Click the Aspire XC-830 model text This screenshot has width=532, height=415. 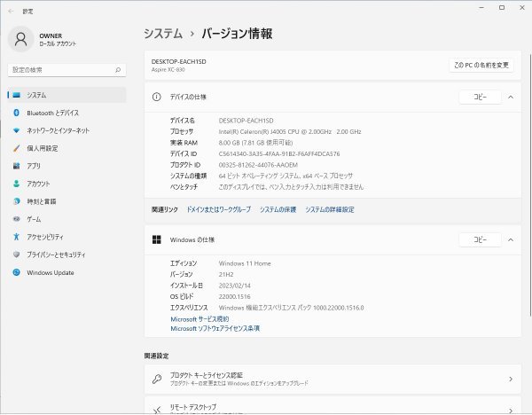click(168, 69)
